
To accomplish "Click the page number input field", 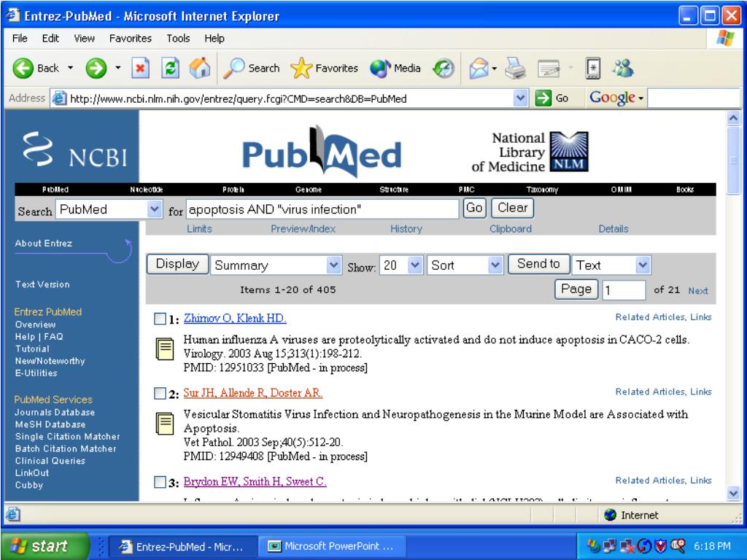I will (624, 289).
